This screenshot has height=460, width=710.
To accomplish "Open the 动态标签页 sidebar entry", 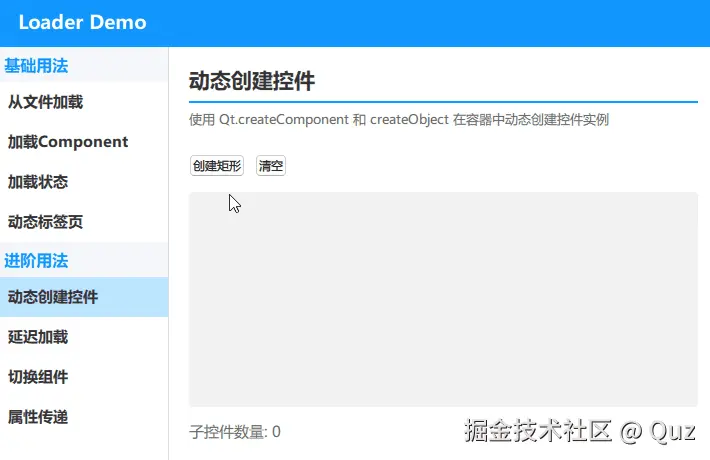I will 84,222.
